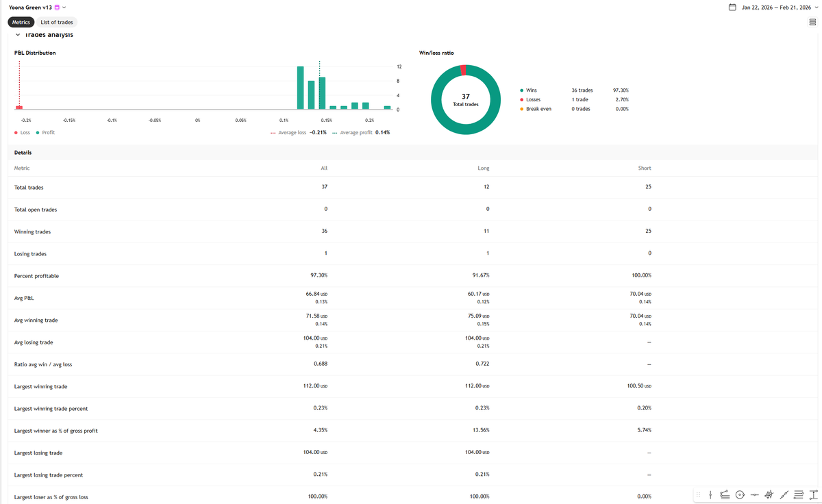Click the Details section heading

pos(23,152)
